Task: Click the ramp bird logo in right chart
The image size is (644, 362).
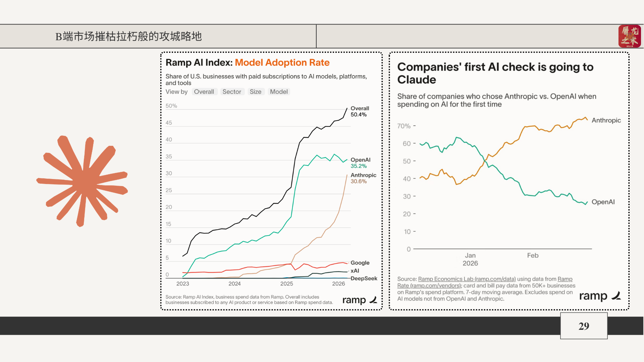Action: (x=616, y=296)
